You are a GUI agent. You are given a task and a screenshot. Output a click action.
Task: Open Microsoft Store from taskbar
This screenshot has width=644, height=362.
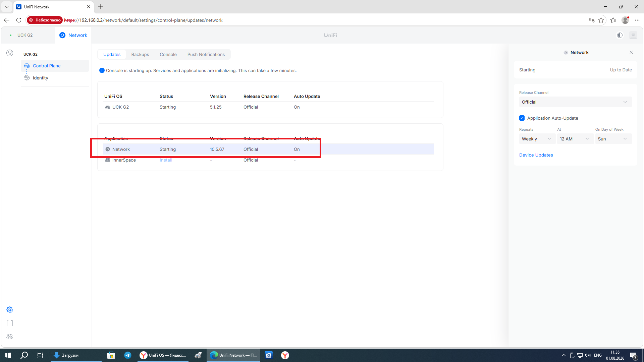[x=111, y=355]
